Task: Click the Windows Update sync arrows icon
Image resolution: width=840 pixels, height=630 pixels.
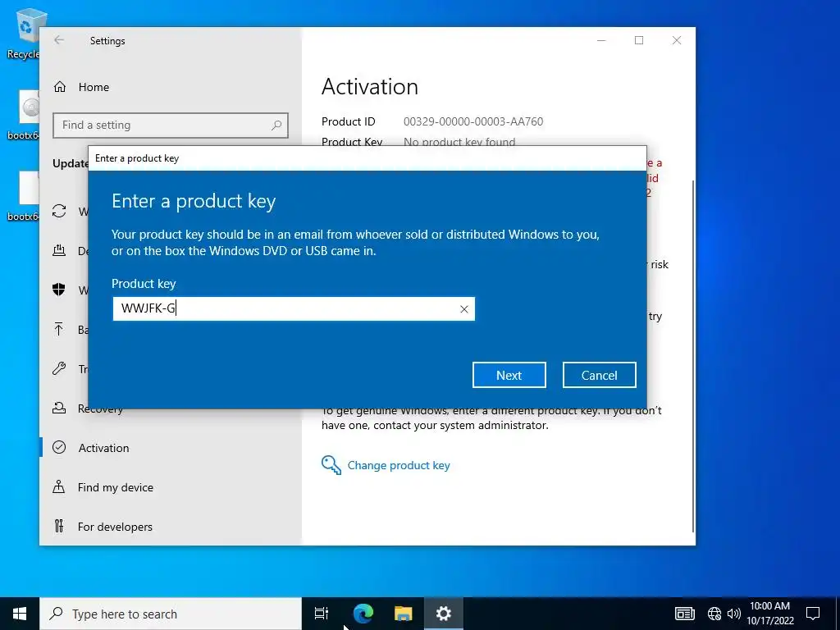Action: pyautogui.click(x=59, y=211)
